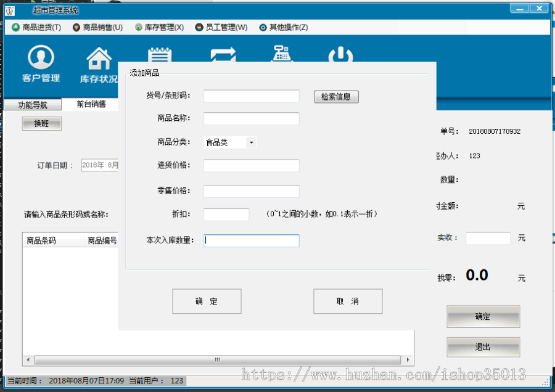Click inside the 本次入库数量 field
This screenshot has height=392, width=555.
[252, 240]
